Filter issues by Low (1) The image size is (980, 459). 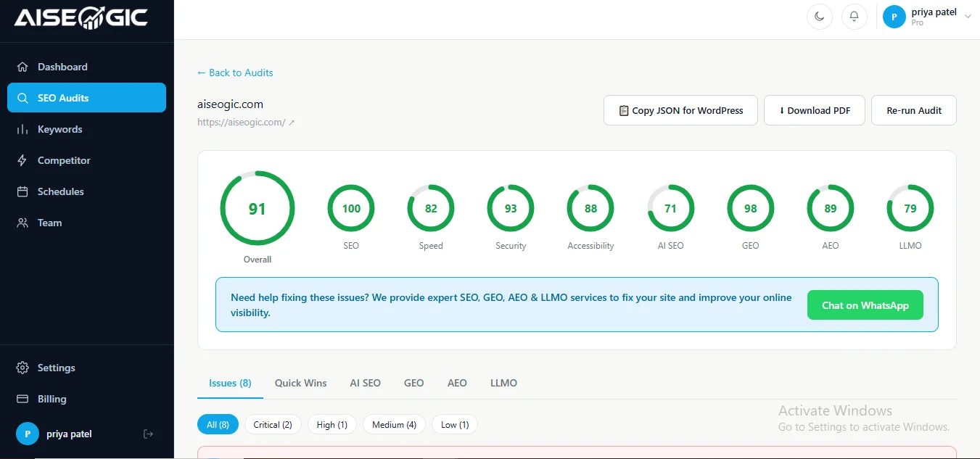coord(455,424)
